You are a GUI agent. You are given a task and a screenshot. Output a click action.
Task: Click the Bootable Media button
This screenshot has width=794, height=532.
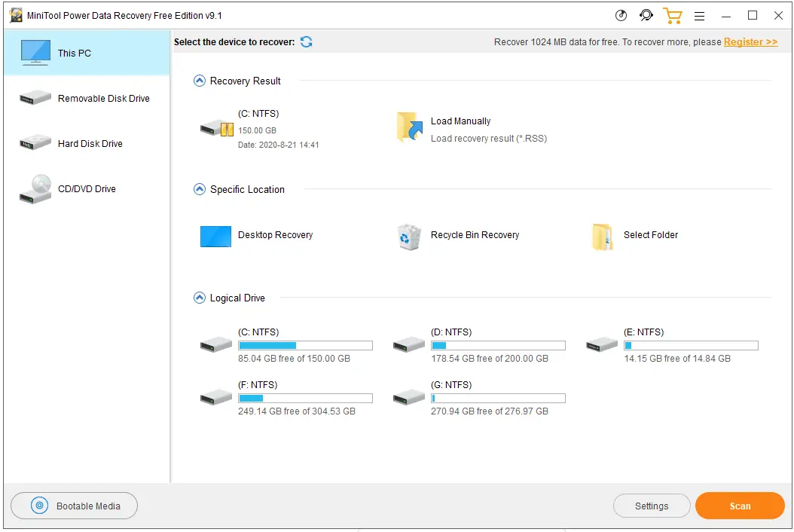74,506
